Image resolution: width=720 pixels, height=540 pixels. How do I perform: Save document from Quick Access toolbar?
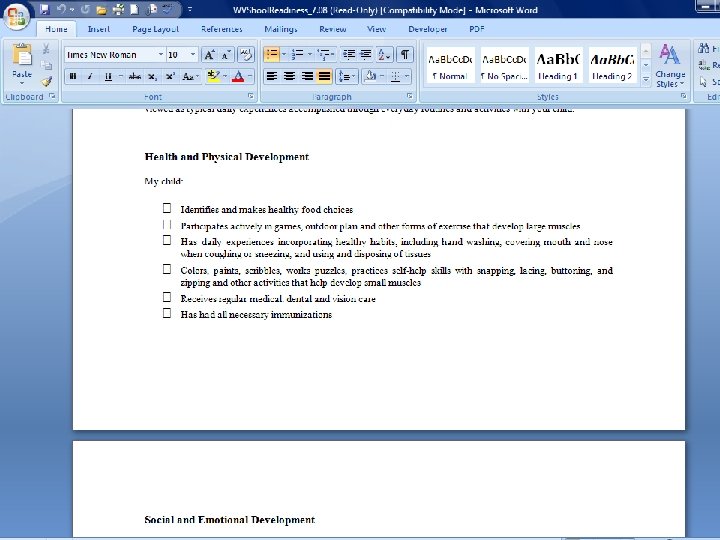click(45, 9)
